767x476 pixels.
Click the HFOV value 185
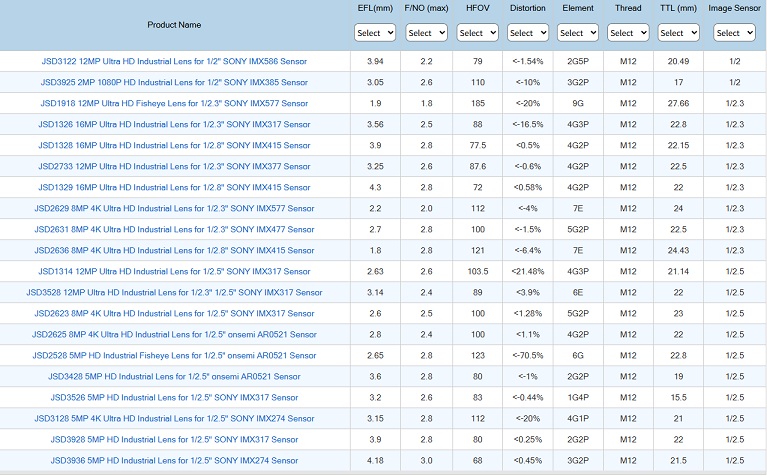pyautogui.click(x=477, y=104)
